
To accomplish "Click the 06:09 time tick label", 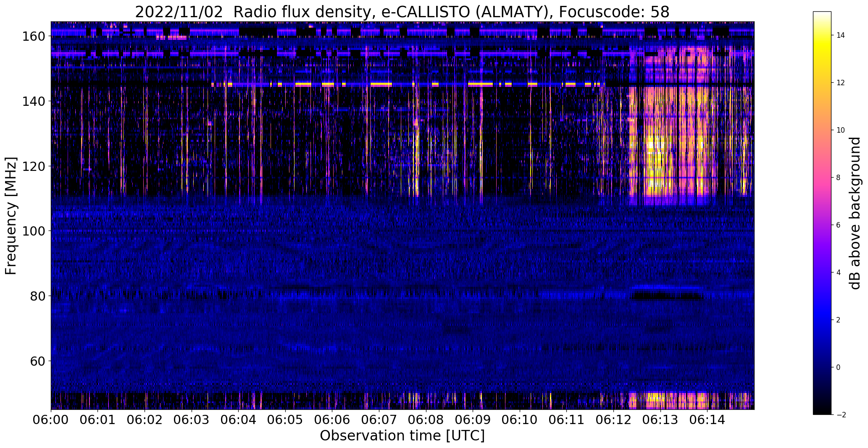I will click(x=473, y=420).
